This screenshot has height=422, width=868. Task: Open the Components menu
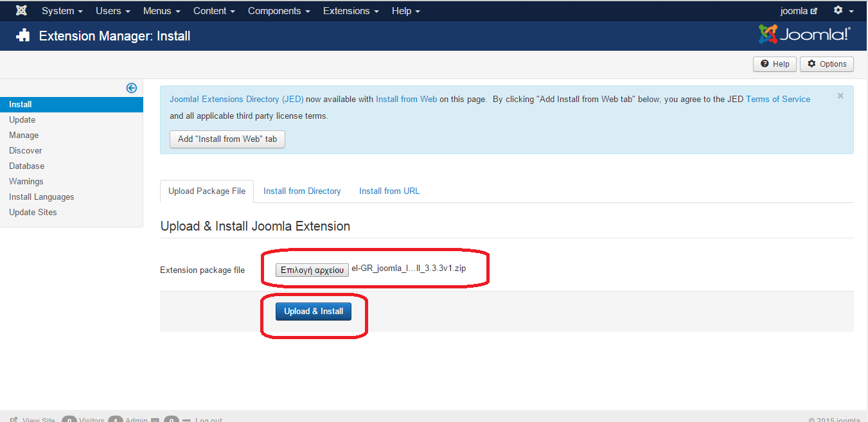[x=279, y=11]
